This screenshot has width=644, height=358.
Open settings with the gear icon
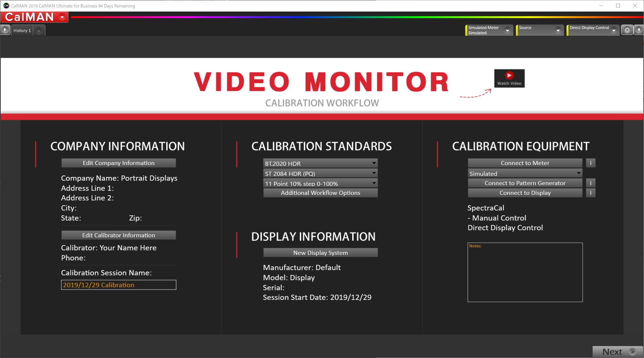pyautogui.click(x=627, y=30)
